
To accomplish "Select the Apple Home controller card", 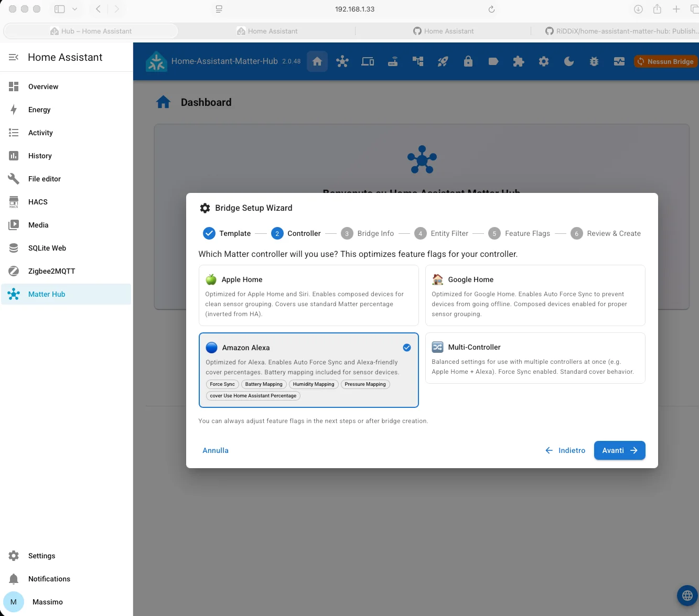I will 309,295.
